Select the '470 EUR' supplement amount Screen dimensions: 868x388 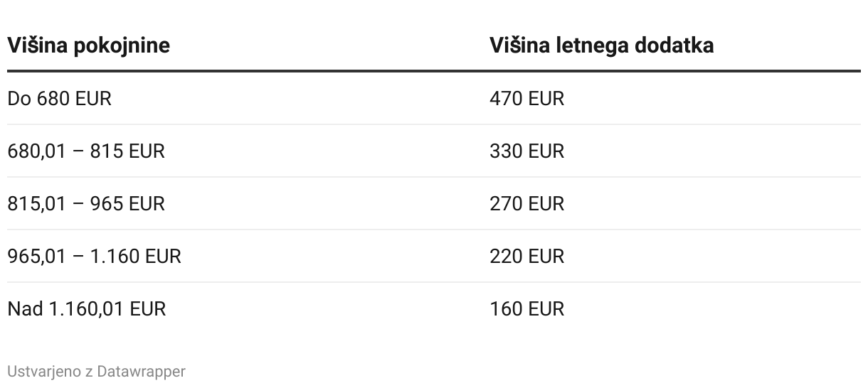coord(526,98)
